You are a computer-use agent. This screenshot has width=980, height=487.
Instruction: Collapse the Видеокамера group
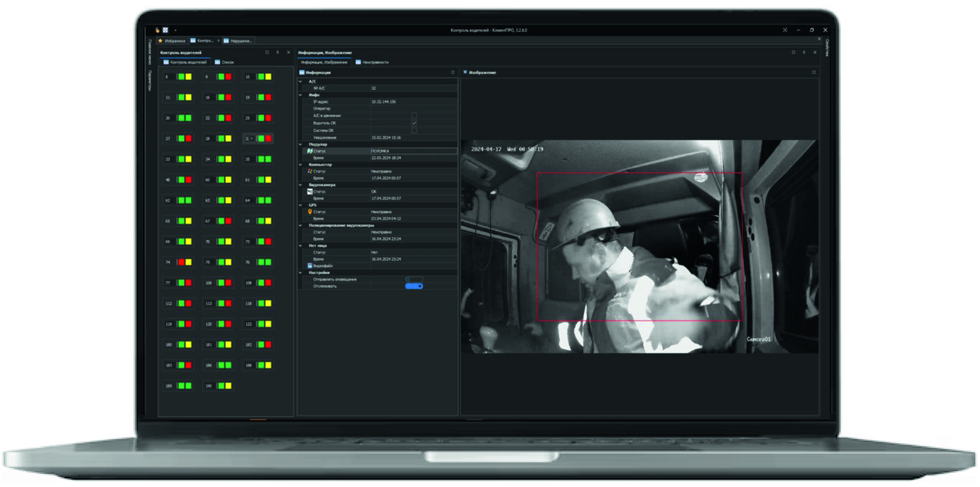(301, 185)
